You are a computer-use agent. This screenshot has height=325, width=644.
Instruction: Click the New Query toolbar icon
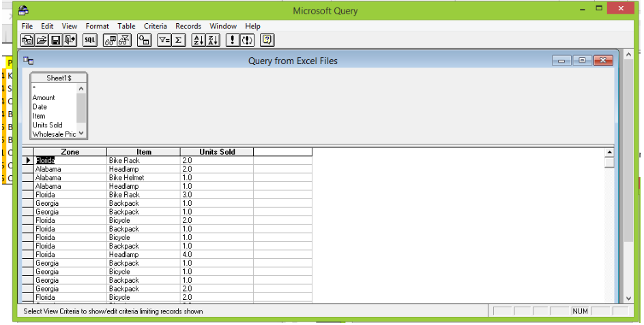coord(27,40)
